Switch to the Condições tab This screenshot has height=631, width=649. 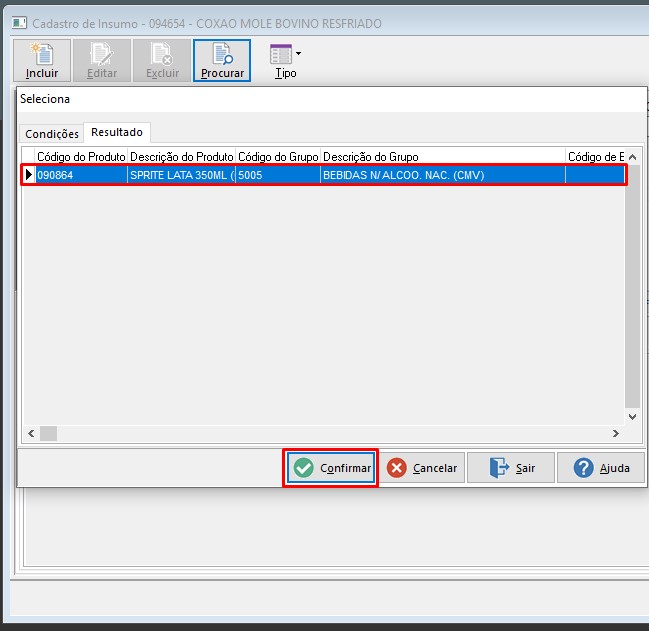(52, 134)
